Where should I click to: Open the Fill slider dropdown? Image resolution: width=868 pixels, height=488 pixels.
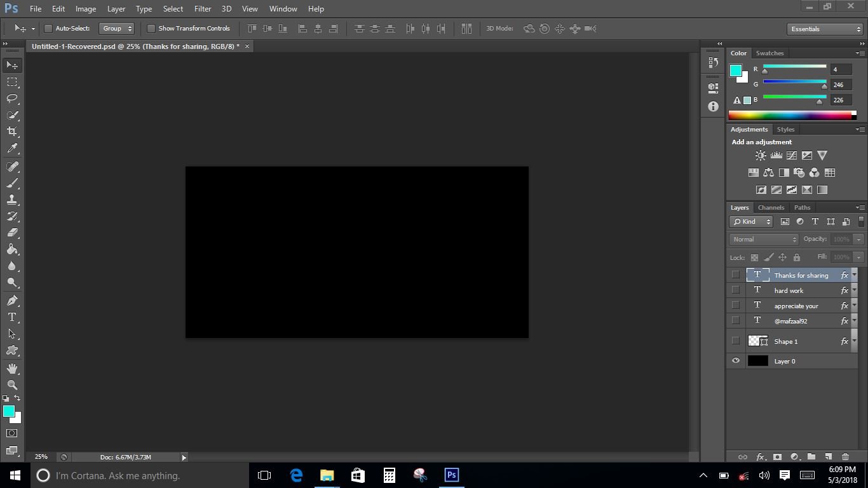(x=858, y=257)
